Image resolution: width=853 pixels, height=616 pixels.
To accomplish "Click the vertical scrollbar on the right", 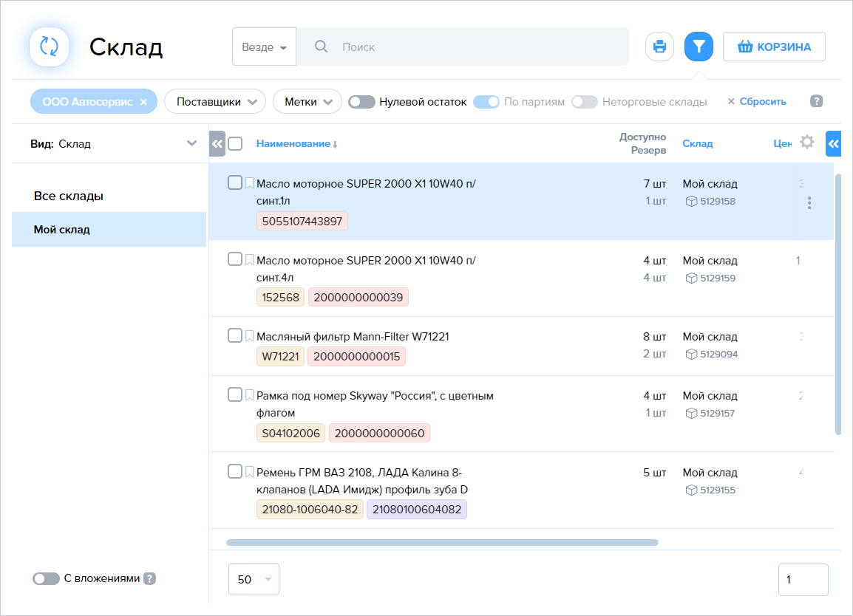I will (x=837, y=304).
